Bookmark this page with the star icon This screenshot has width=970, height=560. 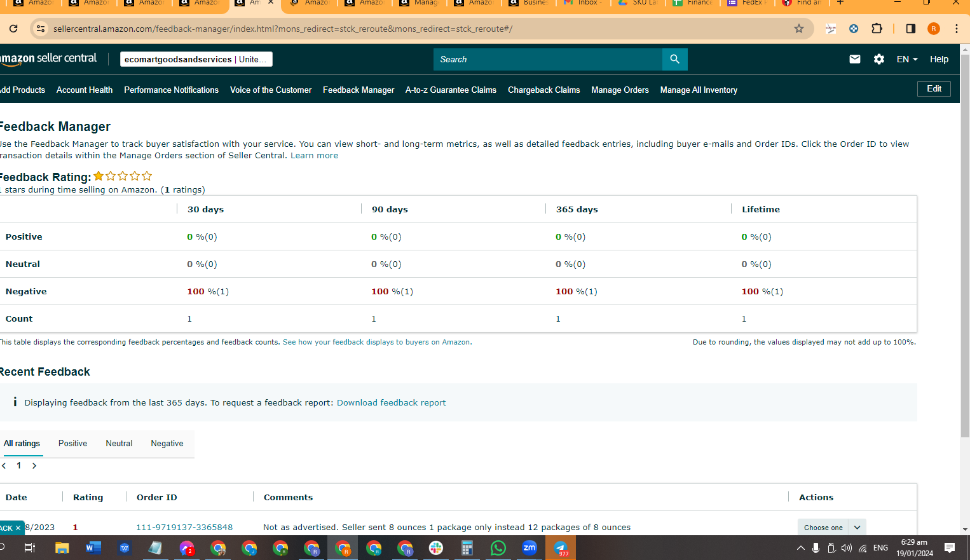[x=799, y=29]
